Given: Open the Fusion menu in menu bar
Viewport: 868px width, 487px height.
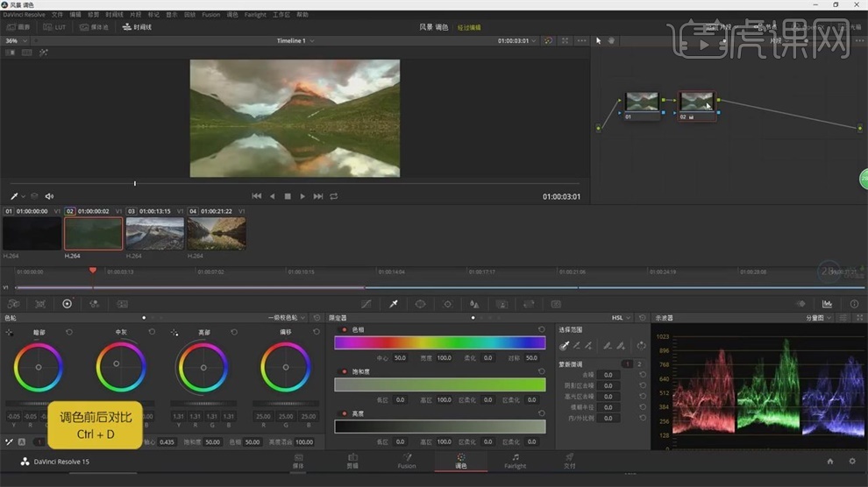Looking at the screenshot, I should coord(210,15).
